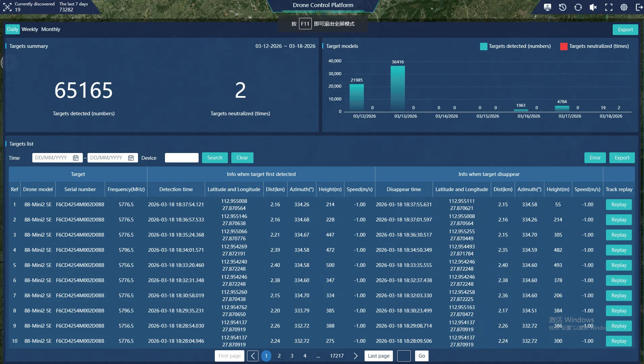Go to next page using right chevron
Screen dimensions: 644x364
(355, 356)
